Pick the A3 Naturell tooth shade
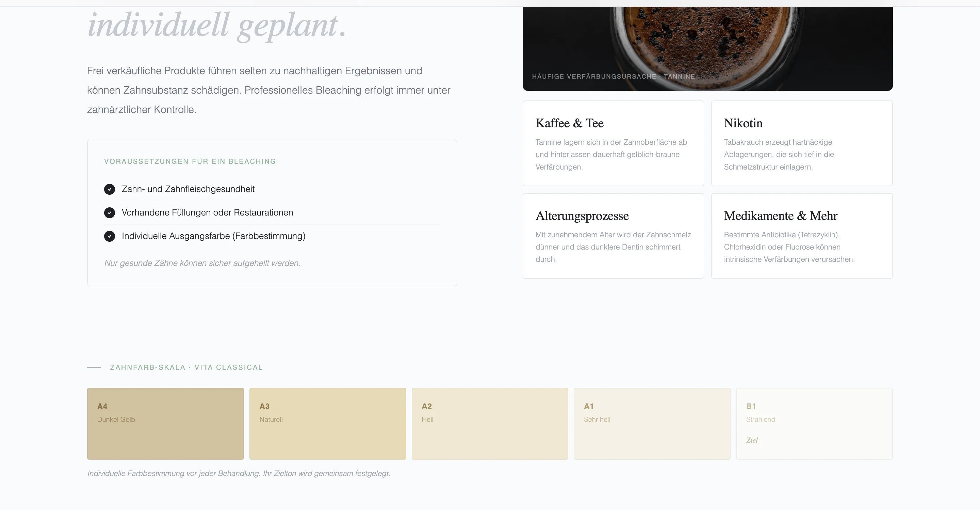Viewport: 980px width, 510px height. (328, 423)
